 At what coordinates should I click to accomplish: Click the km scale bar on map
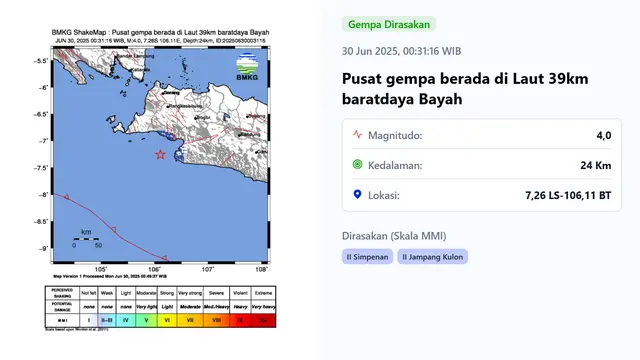point(86,239)
